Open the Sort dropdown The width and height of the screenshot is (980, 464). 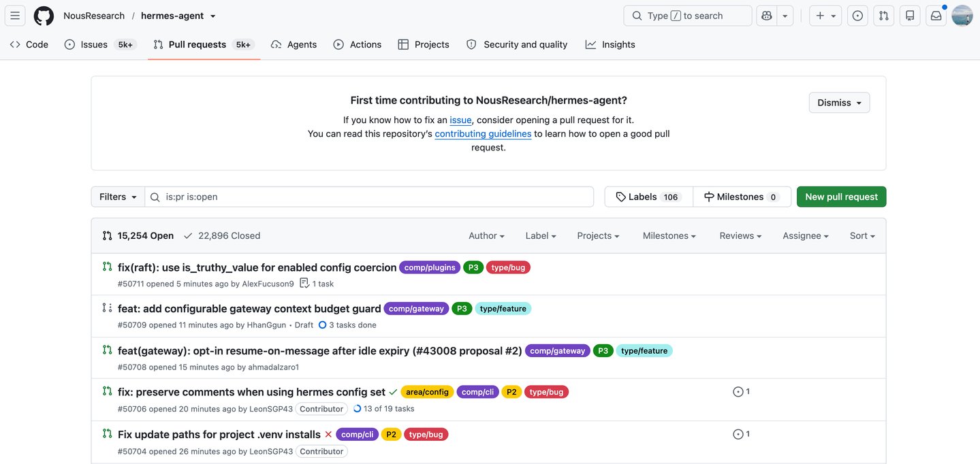coord(862,235)
